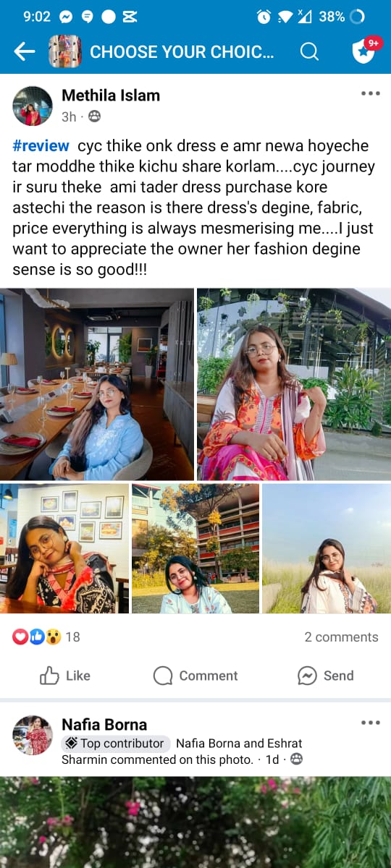The height and width of the screenshot is (868, 391).
Task: Open the group search magnifier icon
Action: (x=309, y=51)
